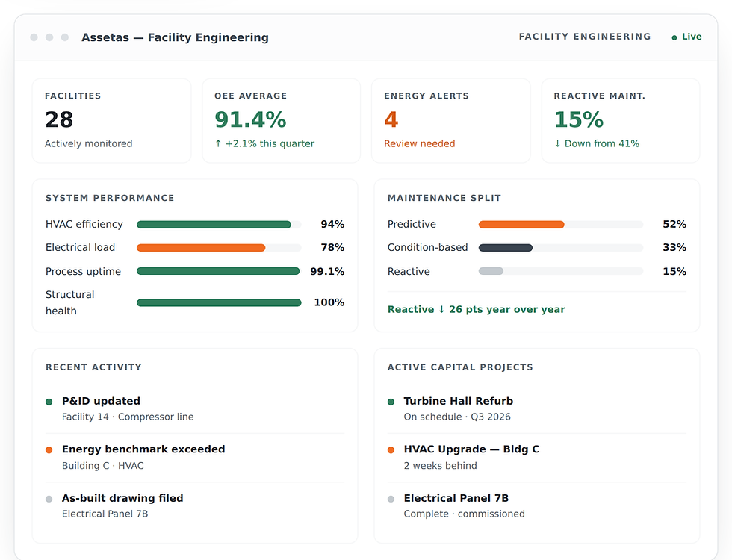The height and width of the screenshot is (560, 732).
Task: Click the green Live status dot
Action: 674,37
